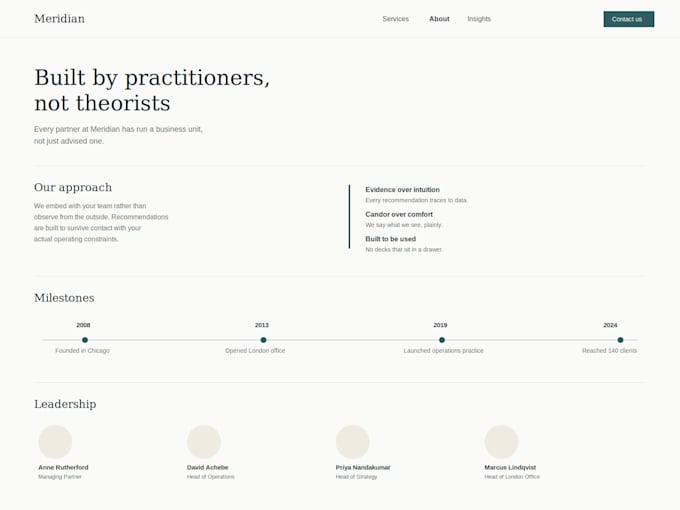This screenshot has width=680, height=510.
Task: Go to the Insights page
Action: [x=479, y=19]
